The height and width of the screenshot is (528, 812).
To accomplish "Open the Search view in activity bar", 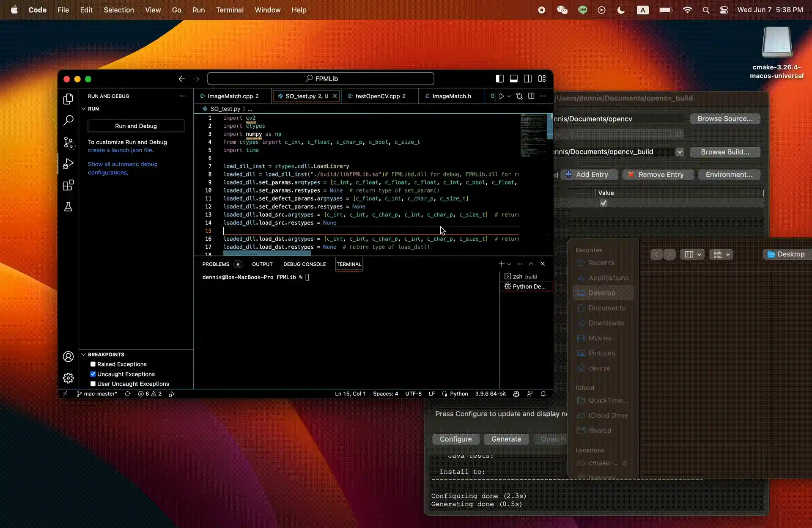I will pos(68,121).
